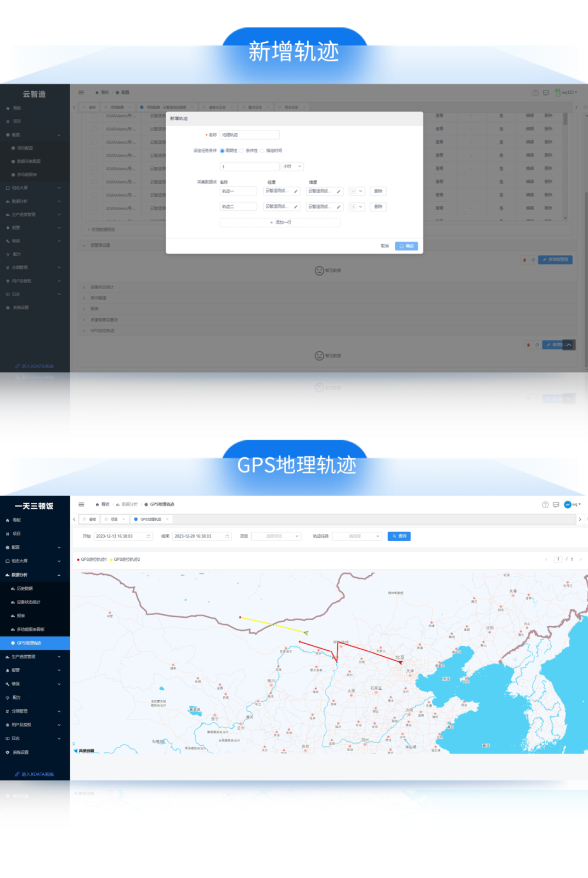Open small dropdown in 轨迹一 row

tap(357, 191)
